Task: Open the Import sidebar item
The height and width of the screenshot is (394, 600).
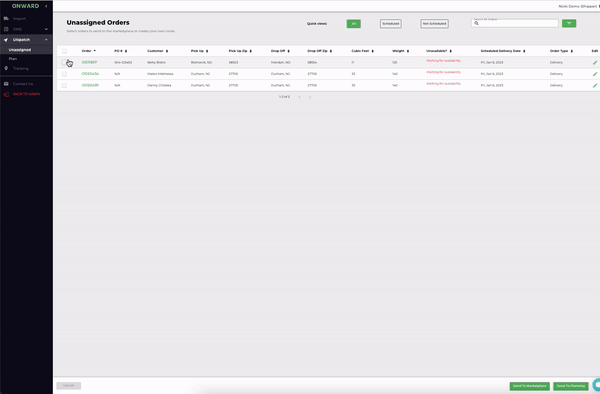Action: coord(26,18)
